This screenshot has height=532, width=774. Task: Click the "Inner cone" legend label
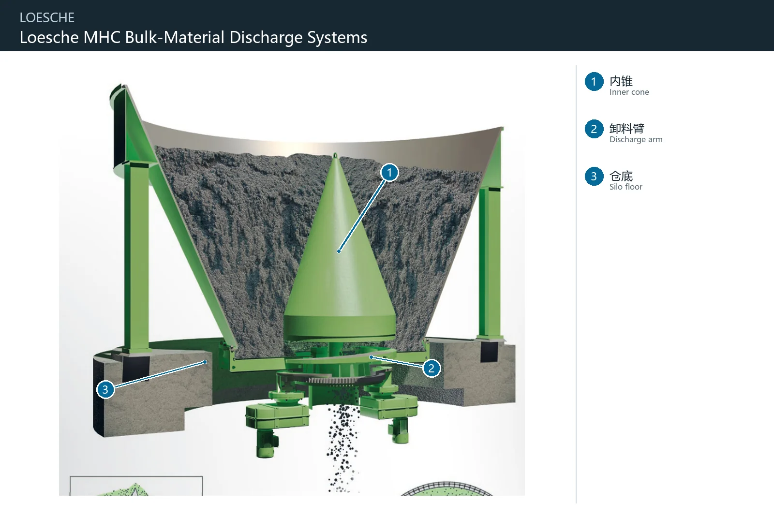pyautogui.click(x=629, y=92)
